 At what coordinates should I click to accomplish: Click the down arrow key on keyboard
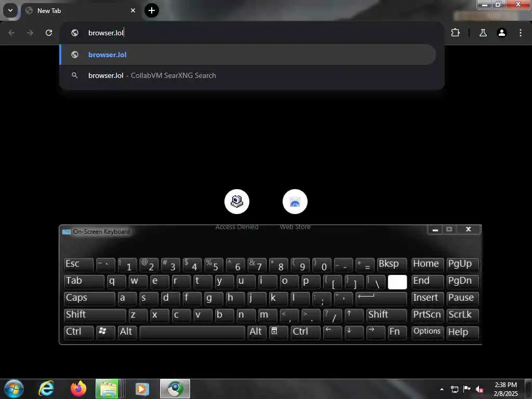[x=354, y=332]
